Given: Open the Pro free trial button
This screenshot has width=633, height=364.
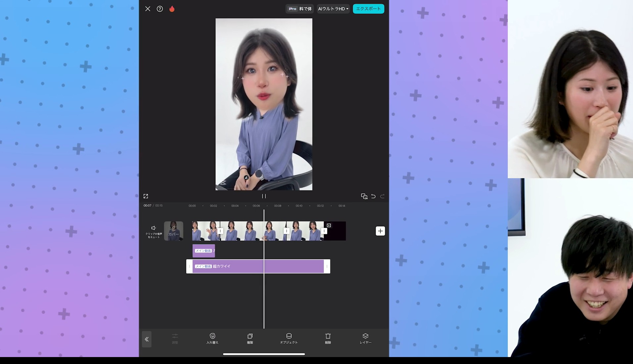Looking at the screenshot, I should tap(300, 9).
